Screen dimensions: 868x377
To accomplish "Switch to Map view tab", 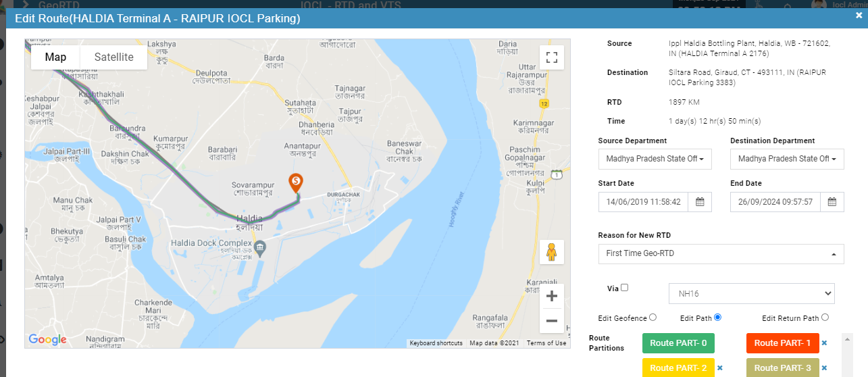I will [55, 57].
